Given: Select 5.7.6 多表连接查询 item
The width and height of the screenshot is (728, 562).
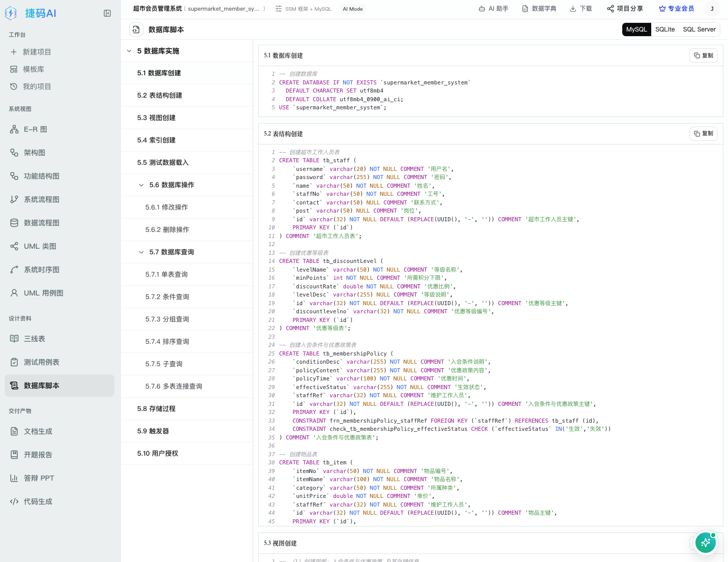Looking at the screenshot, I should (187, 387).
